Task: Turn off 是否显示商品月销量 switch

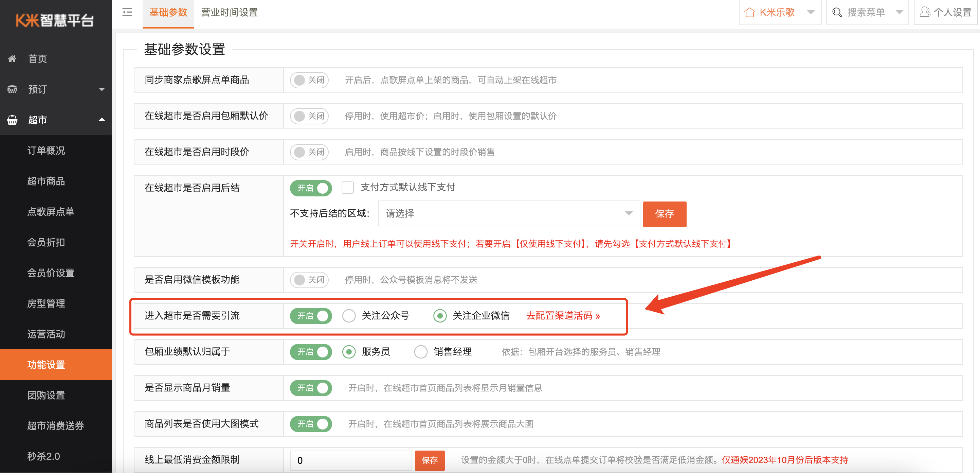Action: click(311, 388)
